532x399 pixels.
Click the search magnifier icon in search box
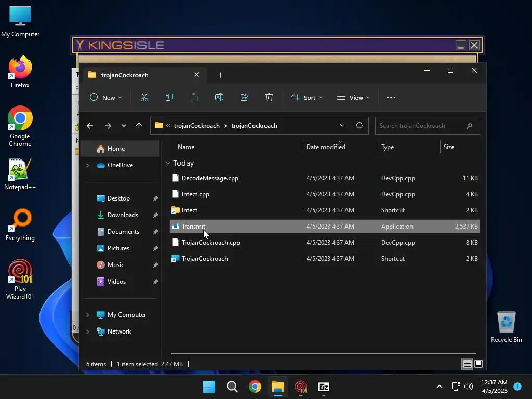469,126
